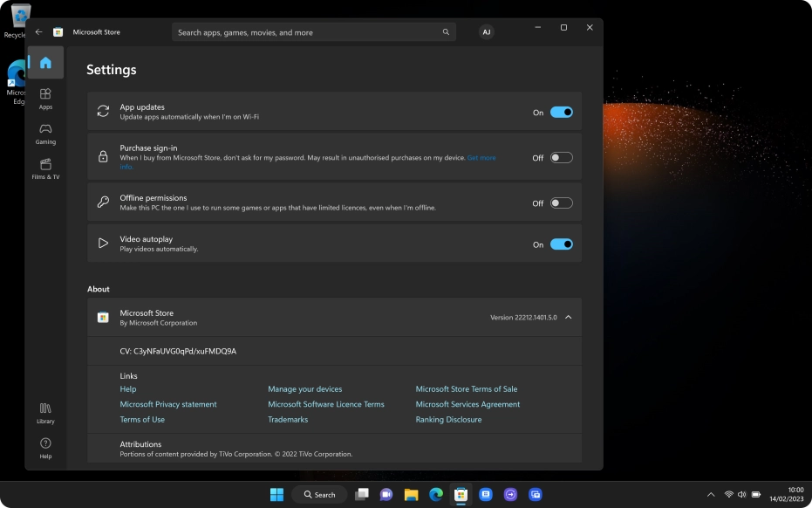Go to the Home sidebar icon

45,63
